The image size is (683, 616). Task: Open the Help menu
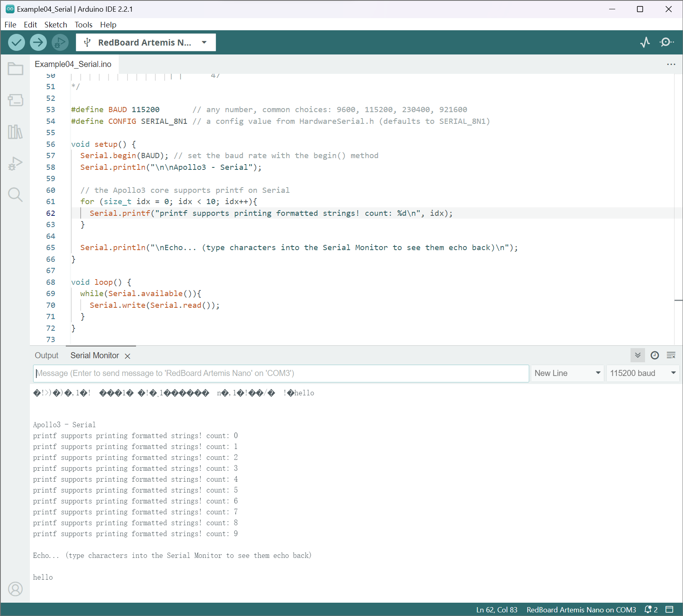coord(108,25)
